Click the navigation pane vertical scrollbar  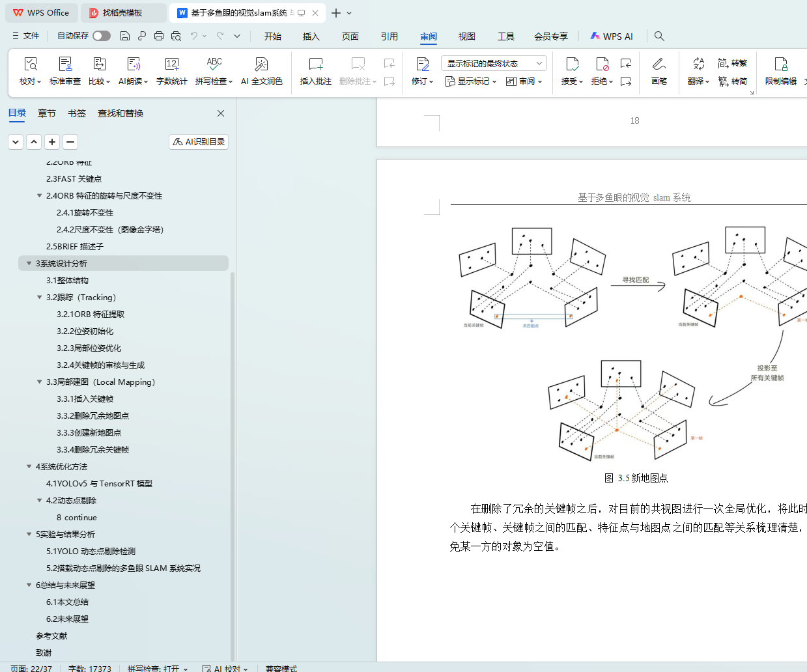pyautogui.click(x=233, y=466)
